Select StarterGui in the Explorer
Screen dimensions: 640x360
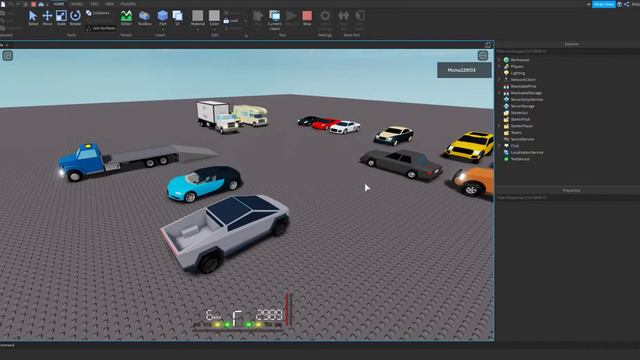coord(519,113)
